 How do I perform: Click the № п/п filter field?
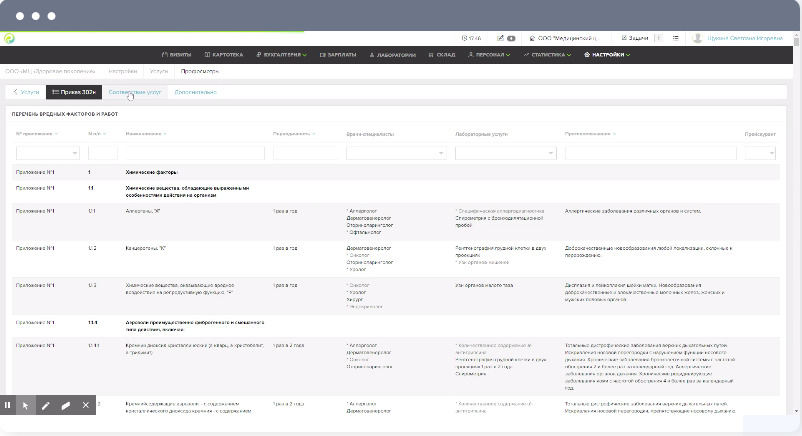click(x=103, y=153)
